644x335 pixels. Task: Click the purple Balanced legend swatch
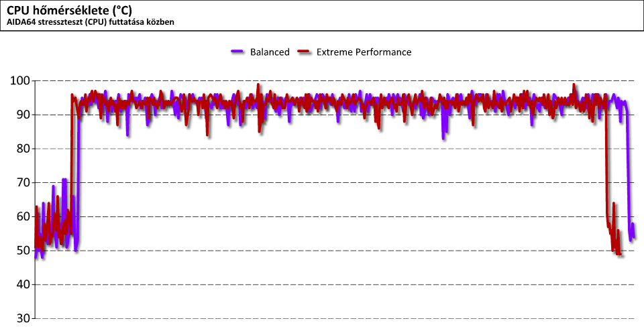pos(237,52)
